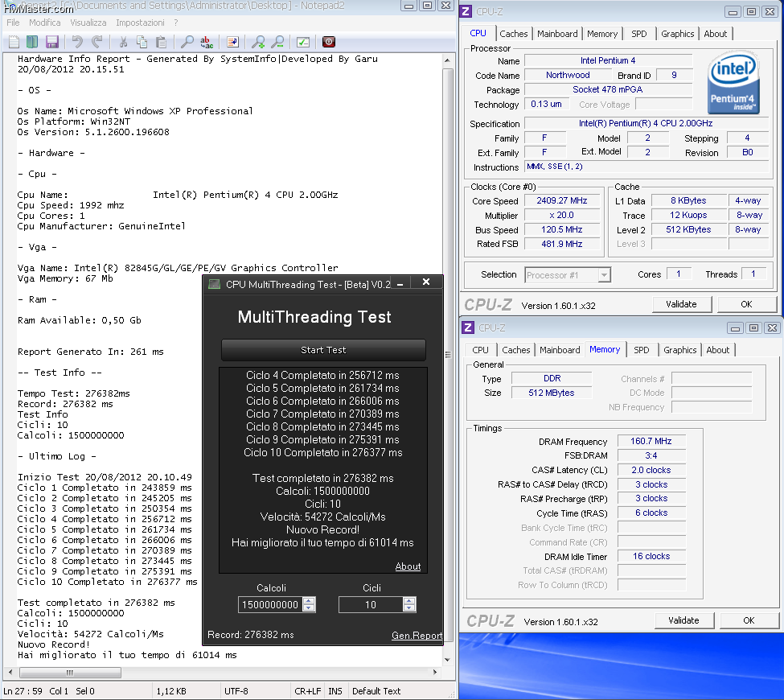Click the New document icon in Notepad2
This screenshot has height=700, width=784.
coord(14,42)
